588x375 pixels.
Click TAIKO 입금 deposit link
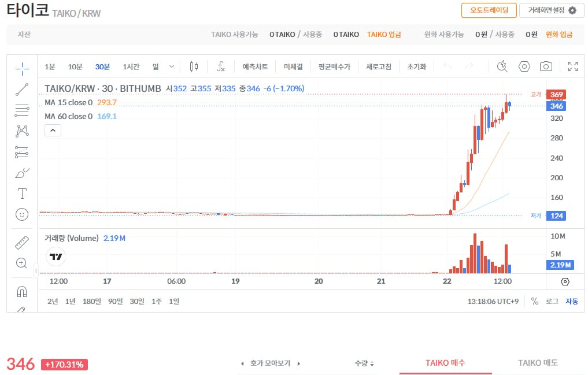(384, 35)
